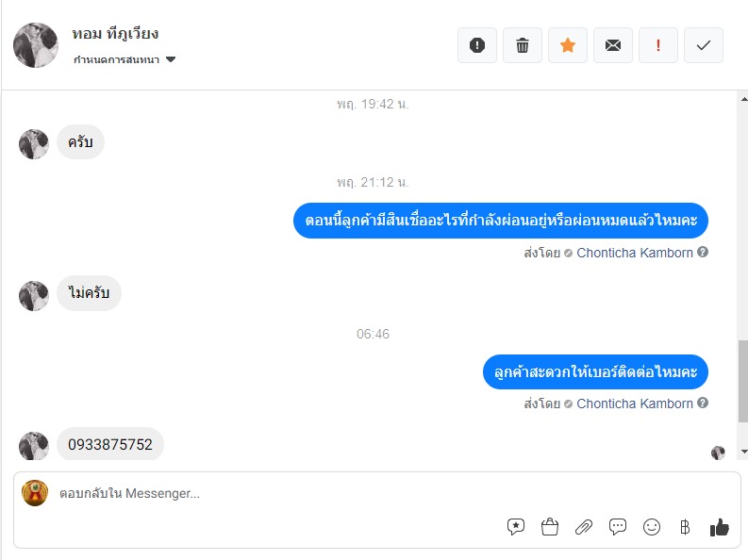Attach a file with paperclip icon
Screen dimensions: 748x560
584,527
